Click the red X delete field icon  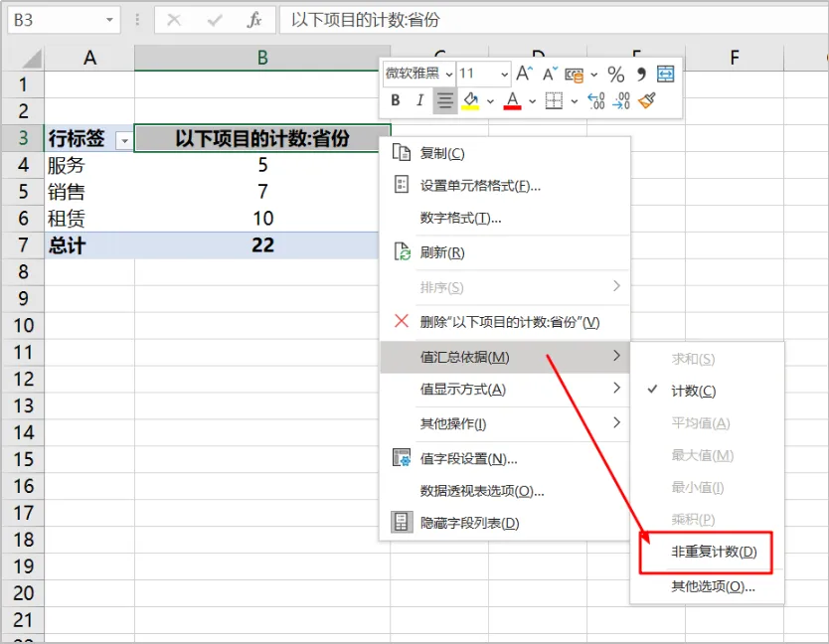402,320
